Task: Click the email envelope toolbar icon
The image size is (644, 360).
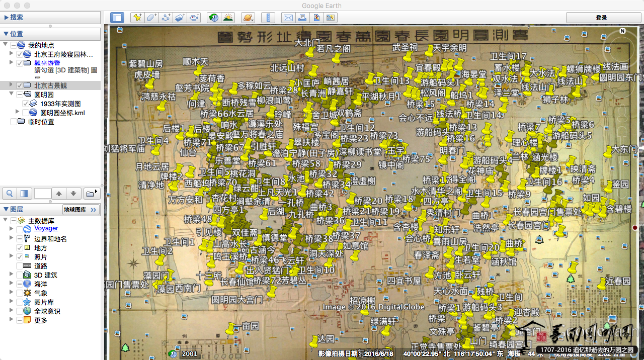Action: click(x=288, y=18)
